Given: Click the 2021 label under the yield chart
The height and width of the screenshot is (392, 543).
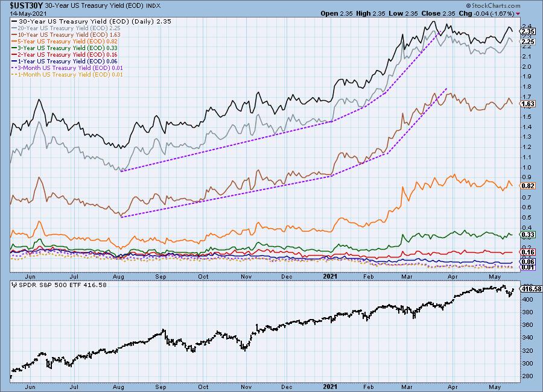Looking at the screenshot, I should (330, 276).
